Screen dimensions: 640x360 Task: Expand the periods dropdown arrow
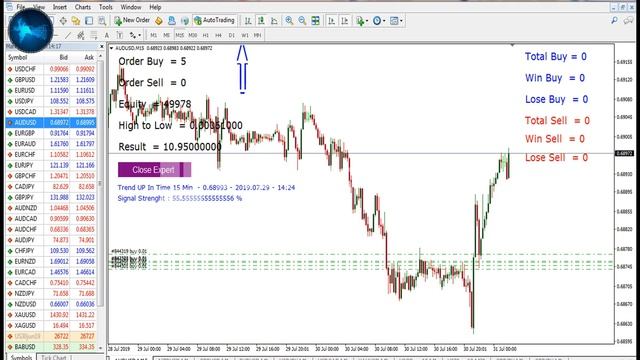pyautogui.click(x=384, y=21)
